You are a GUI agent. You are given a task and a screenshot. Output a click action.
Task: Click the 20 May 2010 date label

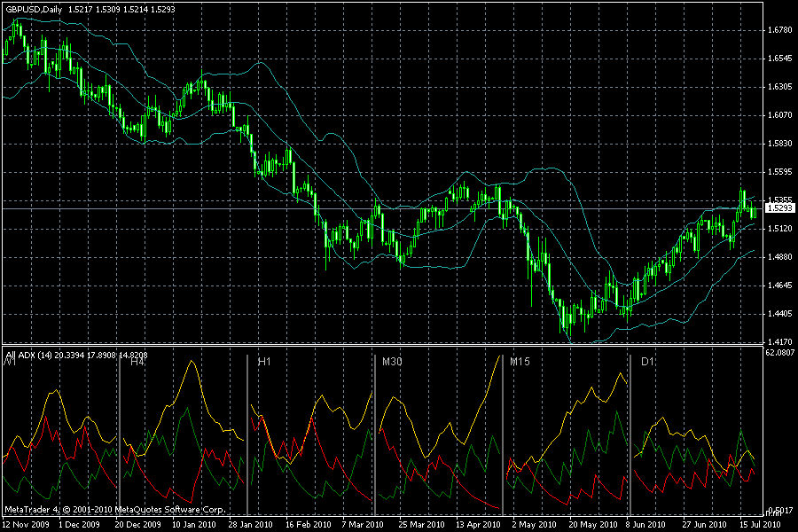[592, 524]
